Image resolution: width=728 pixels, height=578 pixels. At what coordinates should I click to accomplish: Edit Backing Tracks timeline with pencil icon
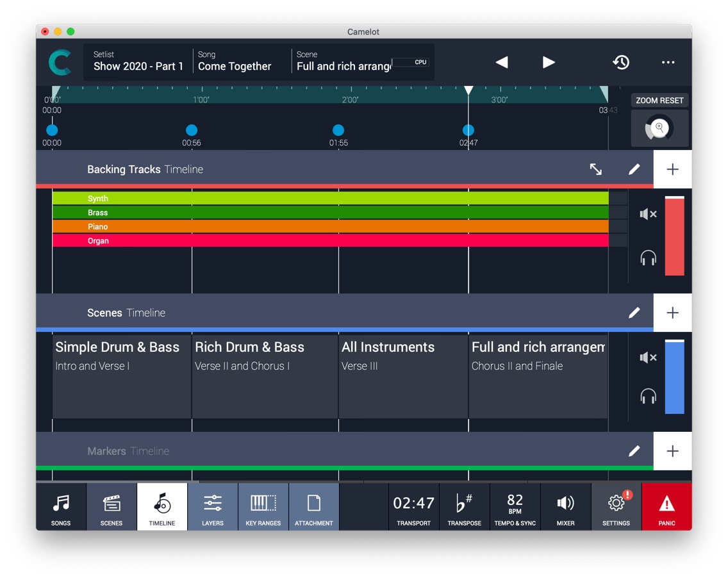click(634, 169)
